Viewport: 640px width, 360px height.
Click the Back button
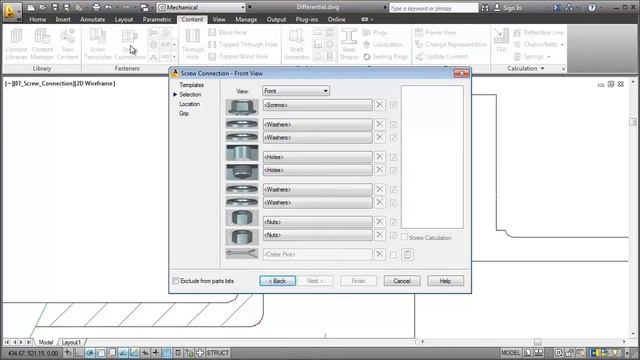point(278,281)
